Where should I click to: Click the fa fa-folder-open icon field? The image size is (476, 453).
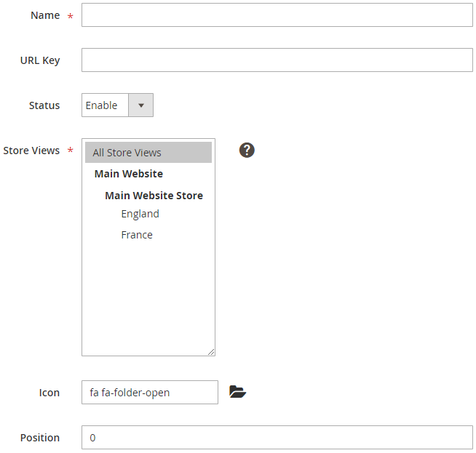(149, 393)
